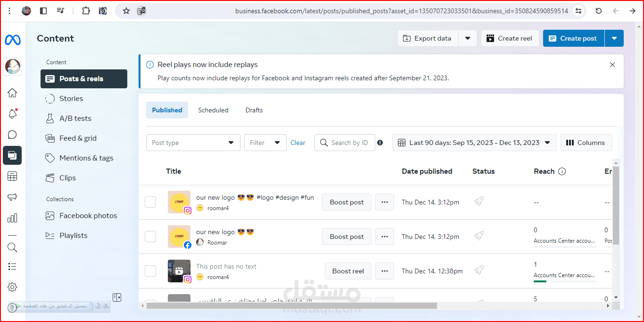644x322 pixels.
Task: Click the Clear filters link
Action: pyautogui.click(x=298, y=143)
